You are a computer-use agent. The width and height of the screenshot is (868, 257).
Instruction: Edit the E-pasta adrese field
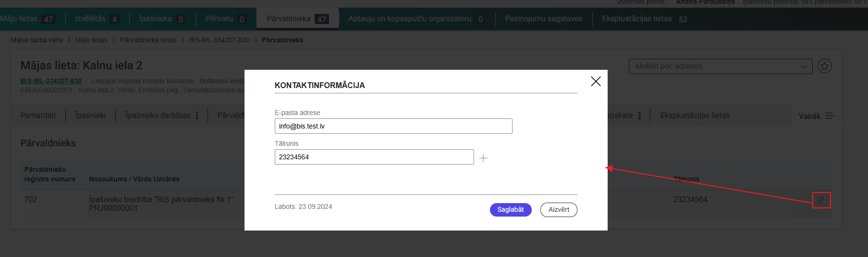[x=393, y=126]
